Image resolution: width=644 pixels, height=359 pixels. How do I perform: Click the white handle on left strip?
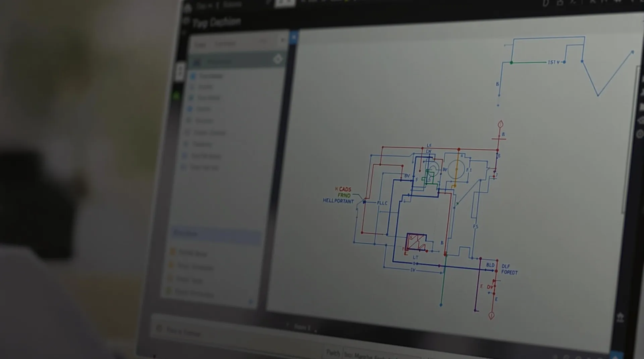point(180,71)
